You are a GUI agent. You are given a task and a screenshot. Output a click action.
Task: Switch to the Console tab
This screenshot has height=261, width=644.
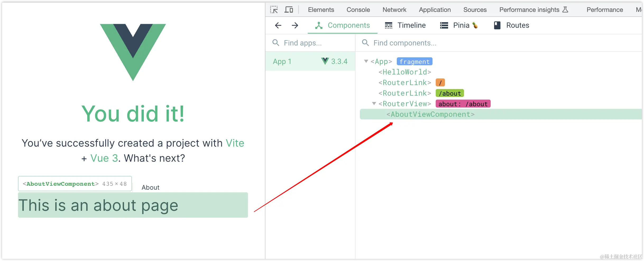click(x=358, y=10)
